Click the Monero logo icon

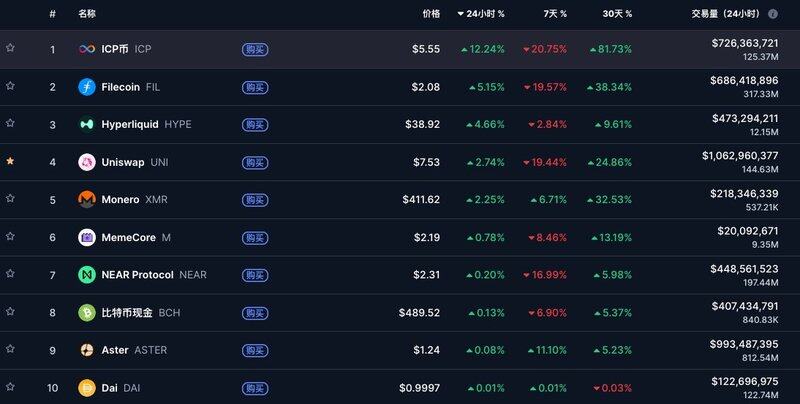pyautogui.click(x=87, y=200)
